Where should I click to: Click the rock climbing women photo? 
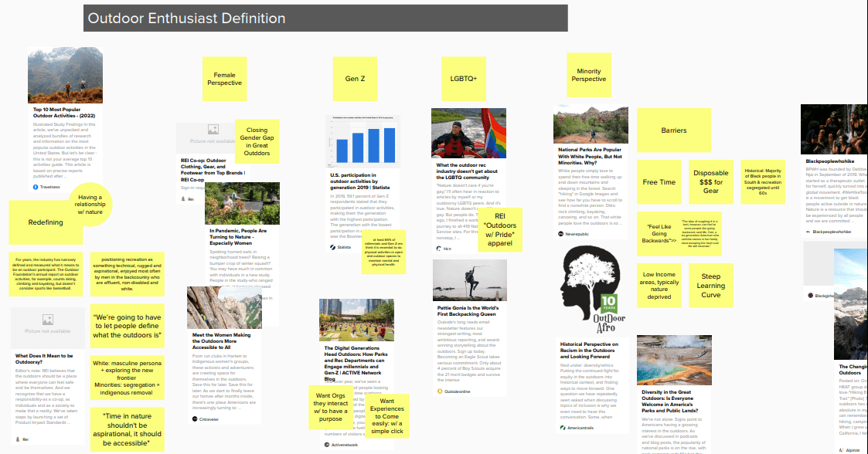[224, 307]
